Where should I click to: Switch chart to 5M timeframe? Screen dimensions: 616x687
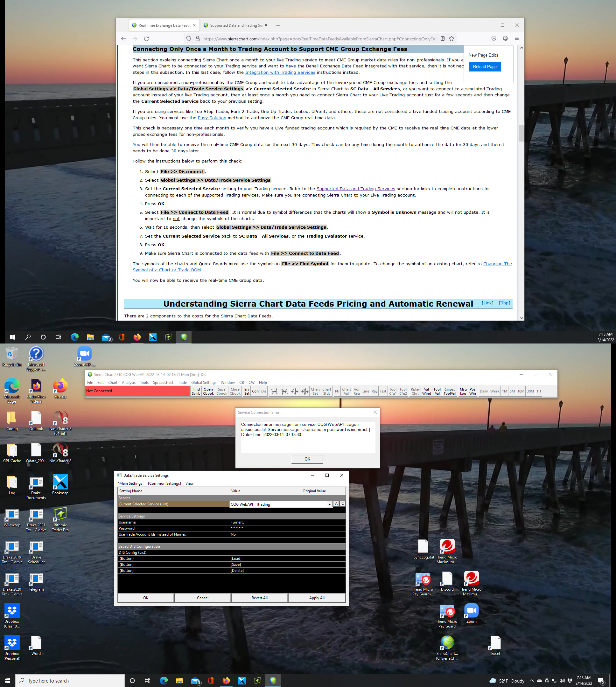(512, 391)
